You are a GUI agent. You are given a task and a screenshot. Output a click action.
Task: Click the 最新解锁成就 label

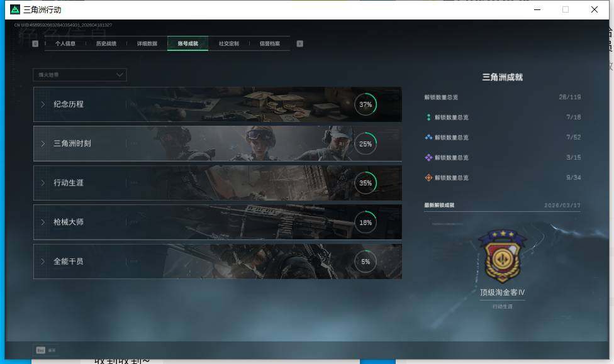click(x=439, y=205)
